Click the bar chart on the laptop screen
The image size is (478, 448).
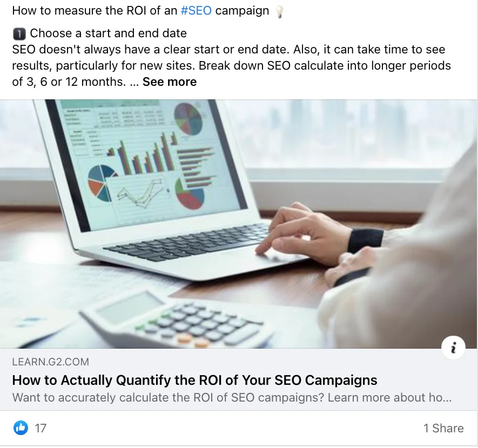coord(143,155)
